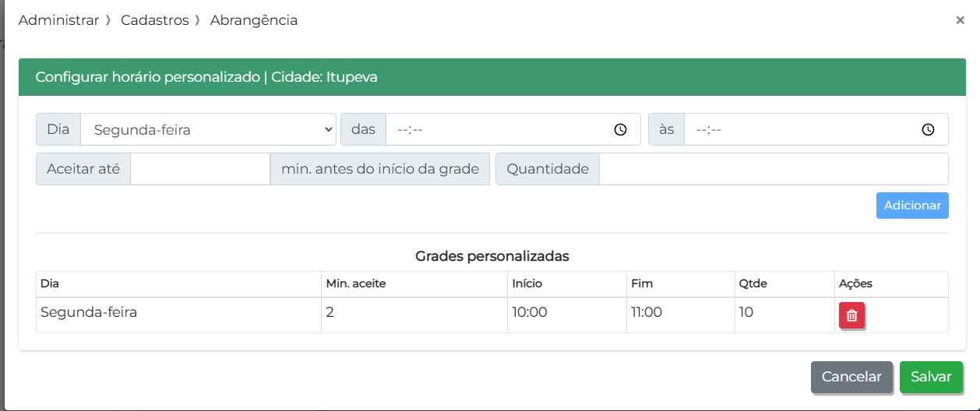Click the Qtde column header
The image size is (980, 411).
[x=753, y=284]
